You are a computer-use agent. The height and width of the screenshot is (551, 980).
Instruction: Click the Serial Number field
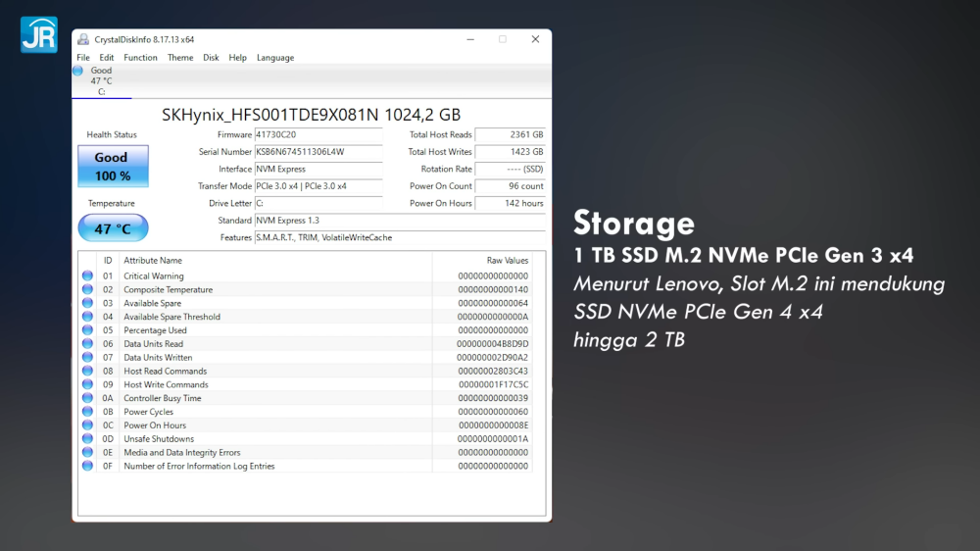318,152
